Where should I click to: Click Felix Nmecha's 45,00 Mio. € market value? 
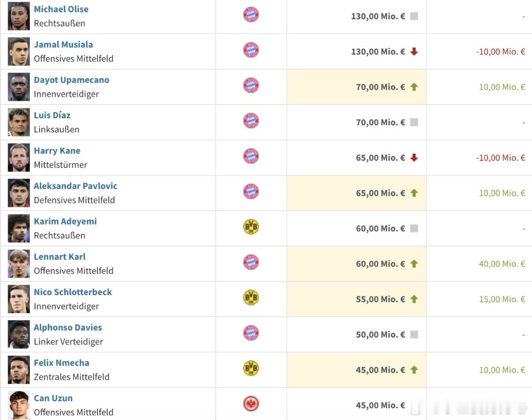380,370
